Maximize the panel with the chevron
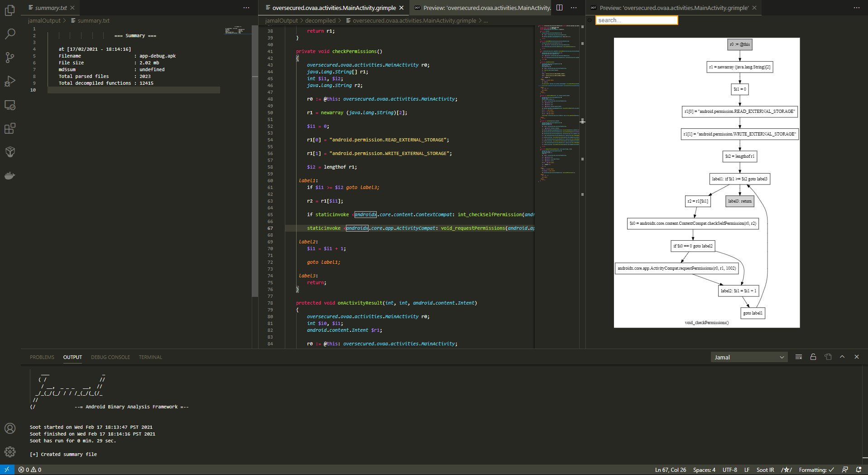Viewport: 868px width, 475px height. (842, 357)
